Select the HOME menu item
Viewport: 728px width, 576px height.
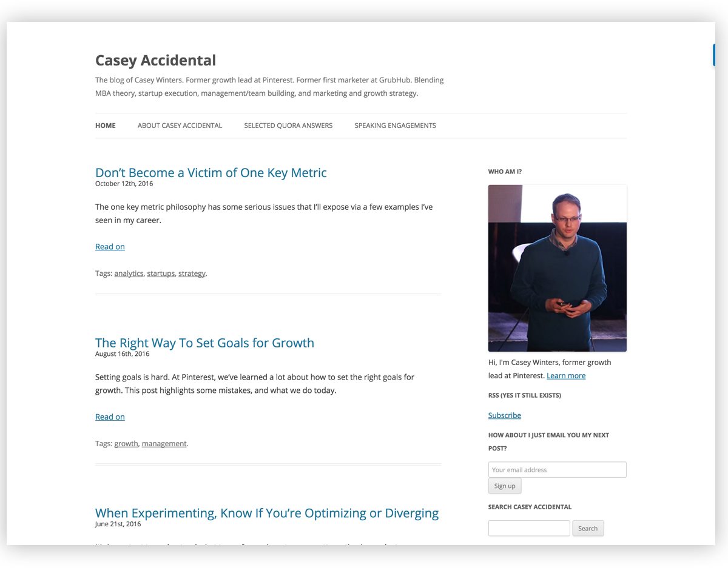click(106, 126)
